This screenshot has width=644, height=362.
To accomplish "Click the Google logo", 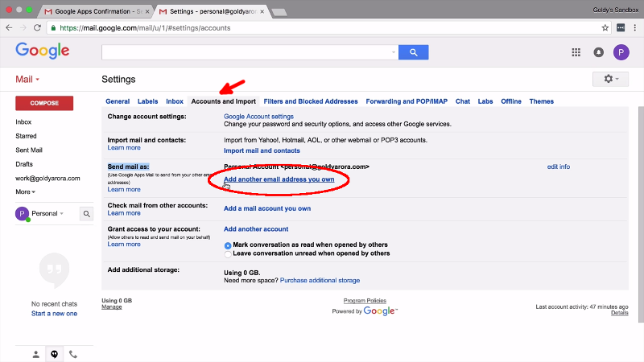I will point(43,51).
